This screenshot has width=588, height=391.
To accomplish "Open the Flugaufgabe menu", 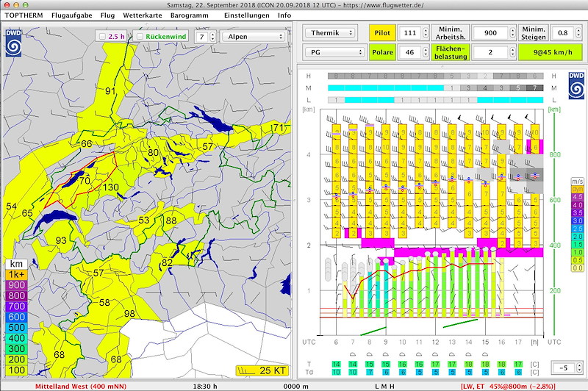I will [71, 15].
